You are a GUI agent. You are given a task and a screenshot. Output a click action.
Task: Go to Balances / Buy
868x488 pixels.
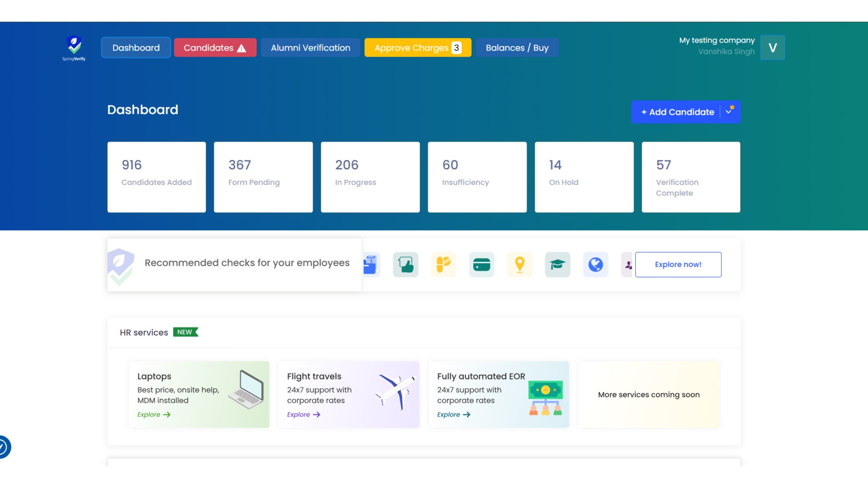[517, 47]
